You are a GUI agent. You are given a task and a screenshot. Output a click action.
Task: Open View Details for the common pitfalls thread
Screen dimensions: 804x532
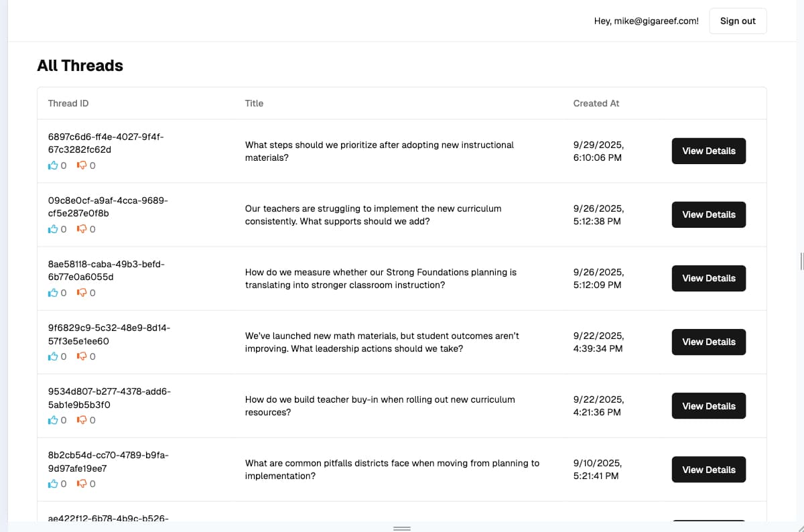[708, 470]
